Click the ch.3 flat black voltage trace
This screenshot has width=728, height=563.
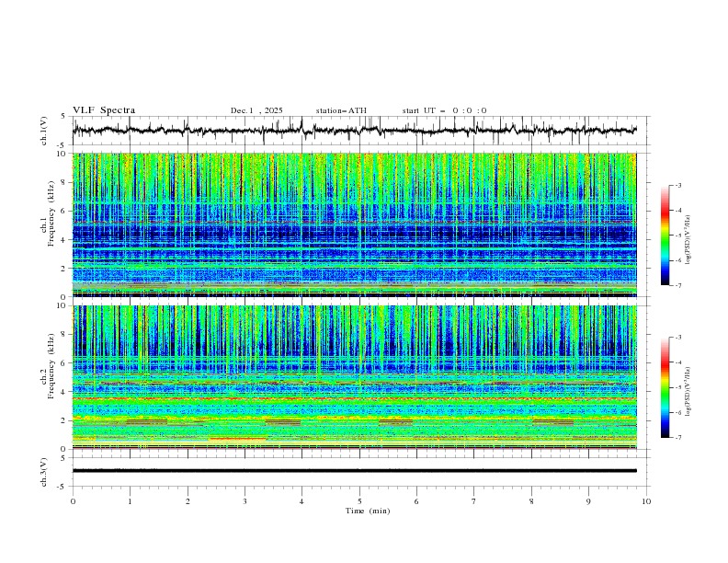pyautogui.click(x=354, y=471)
